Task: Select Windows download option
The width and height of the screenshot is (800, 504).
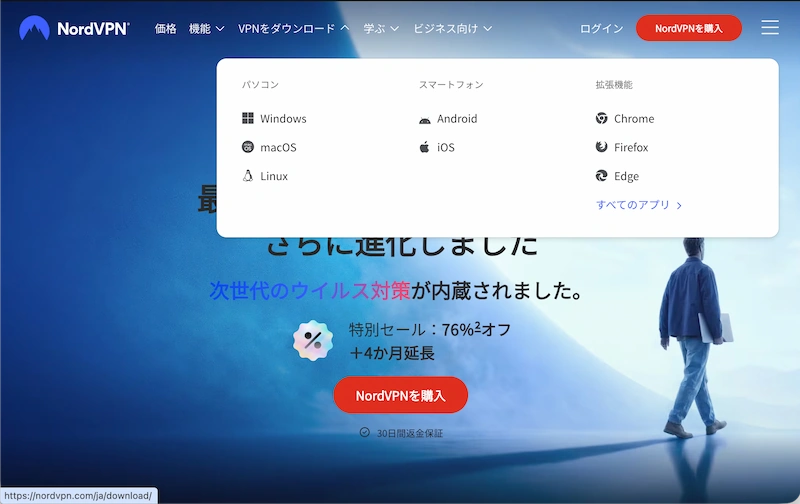Action: [x=274, y=118]
